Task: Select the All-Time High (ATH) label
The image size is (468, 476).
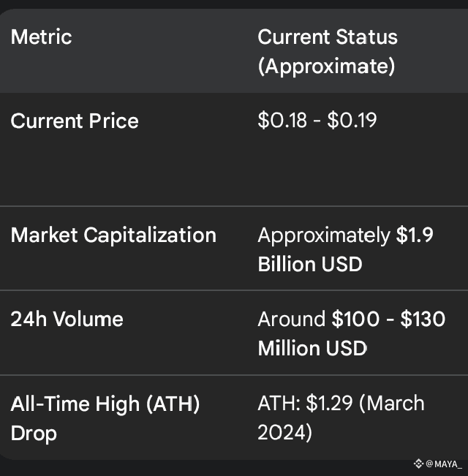Action: pyautogui.click(x=105, y=403)
